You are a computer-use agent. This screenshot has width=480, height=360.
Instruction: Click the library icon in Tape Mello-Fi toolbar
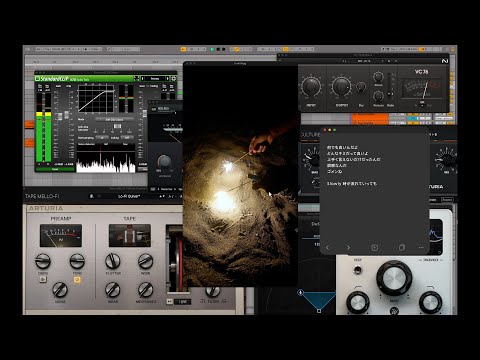[x=91, y=196]
